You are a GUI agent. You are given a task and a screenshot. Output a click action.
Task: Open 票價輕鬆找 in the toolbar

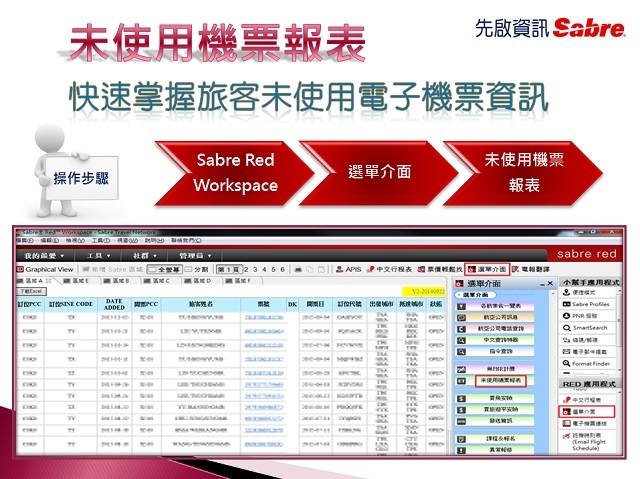(x=440, y=269)
